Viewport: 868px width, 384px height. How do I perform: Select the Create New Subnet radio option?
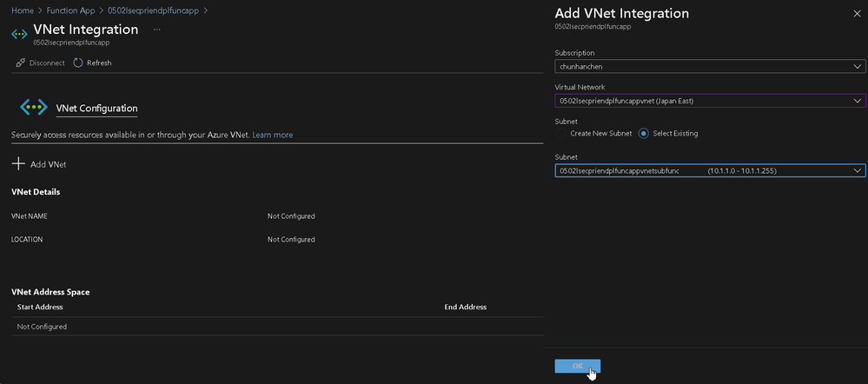(560, 133)
